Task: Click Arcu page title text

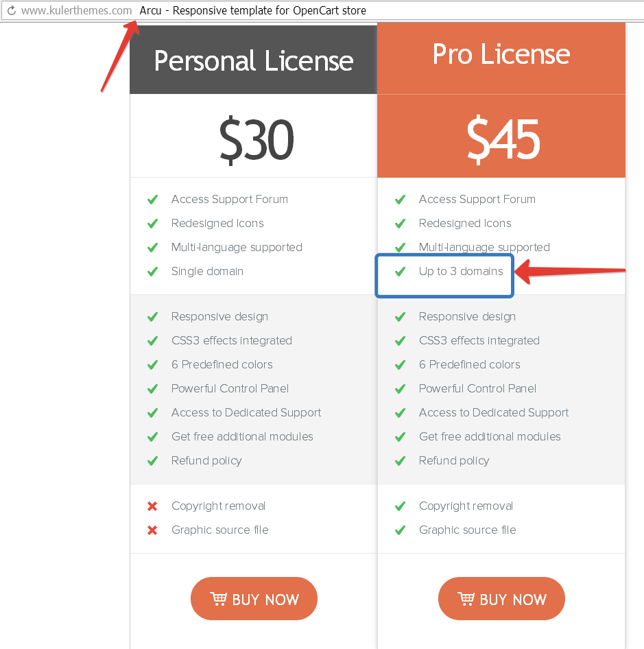Action: pyautogui.click(x=252, y=11)
